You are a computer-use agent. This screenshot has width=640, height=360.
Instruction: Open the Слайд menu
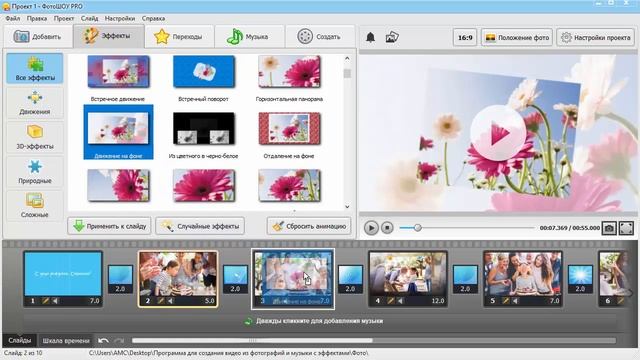(x=89, y=18)
